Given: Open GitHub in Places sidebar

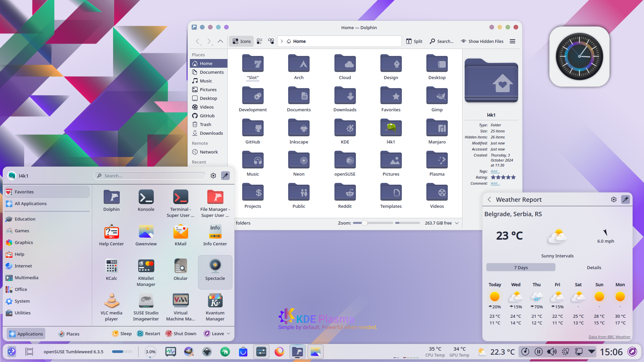Looking at the screenshot, I should tap(208, 116).
